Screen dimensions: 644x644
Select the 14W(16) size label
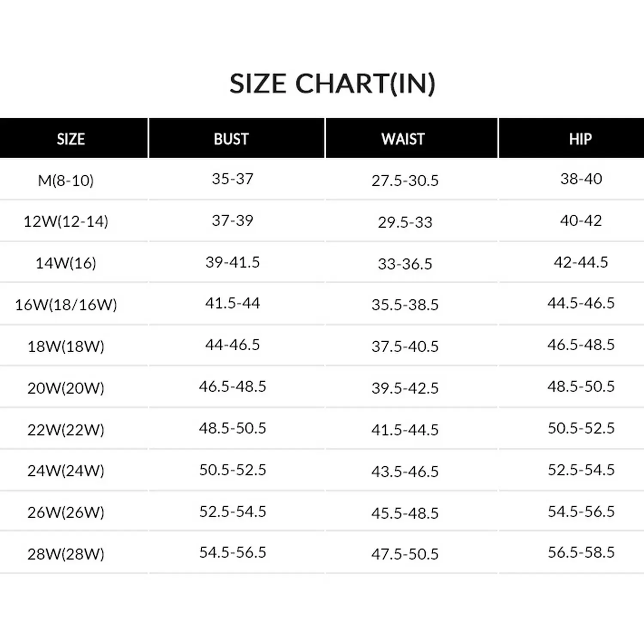66,263
